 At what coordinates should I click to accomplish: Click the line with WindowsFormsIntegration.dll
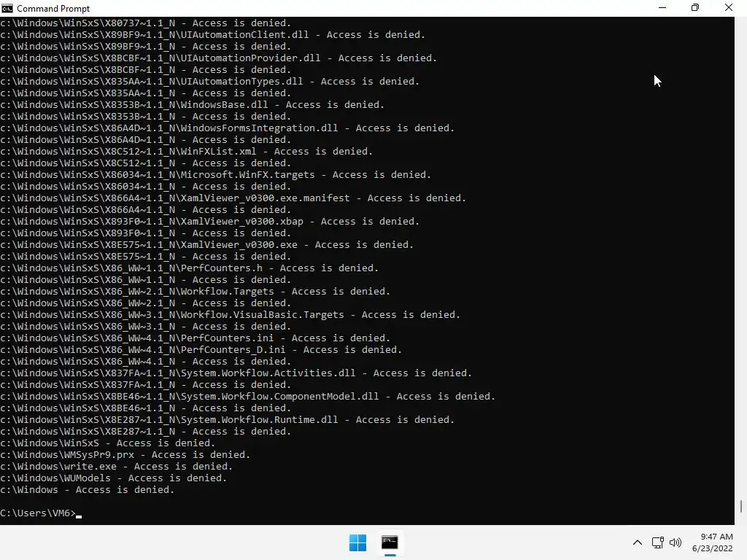point(228,128)
